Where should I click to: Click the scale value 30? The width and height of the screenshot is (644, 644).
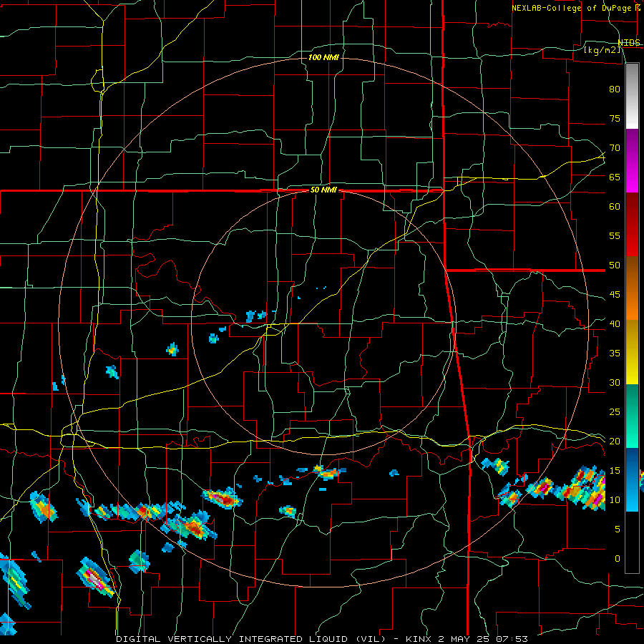(x=615, y=382)
